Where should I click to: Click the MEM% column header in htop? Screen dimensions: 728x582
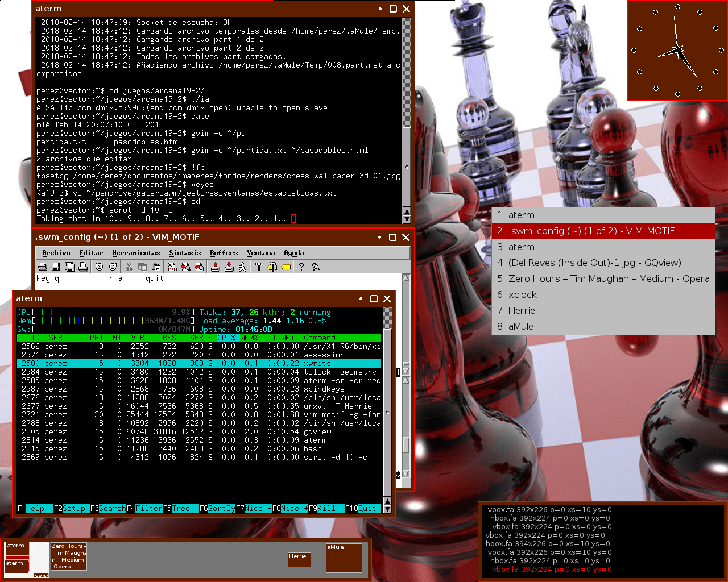249,338
